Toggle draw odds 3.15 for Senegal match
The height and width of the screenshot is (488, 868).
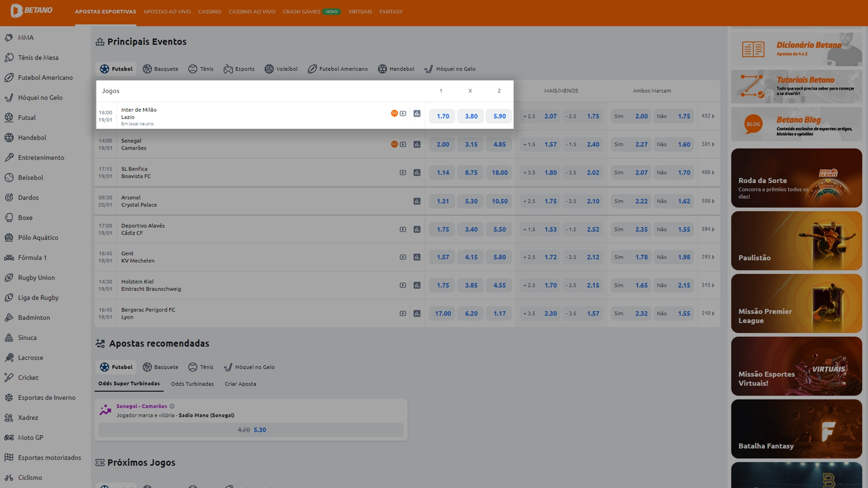(x=471, y=145)
